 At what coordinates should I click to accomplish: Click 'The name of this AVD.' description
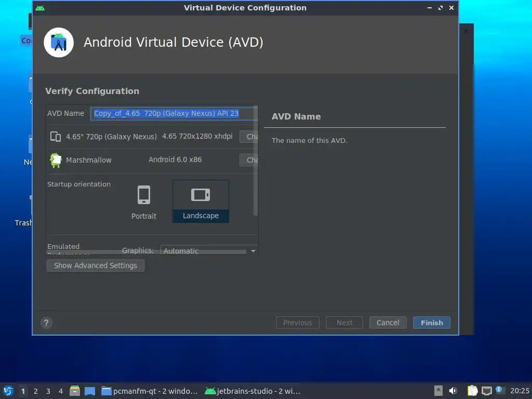click(310, 140)
